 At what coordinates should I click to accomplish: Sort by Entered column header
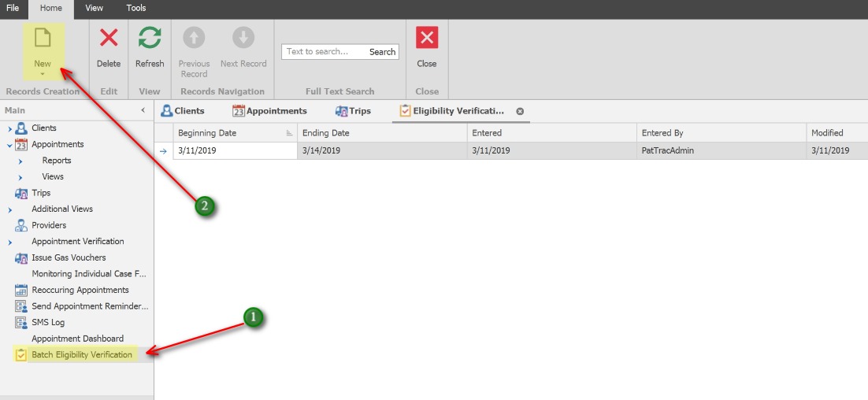552,133
